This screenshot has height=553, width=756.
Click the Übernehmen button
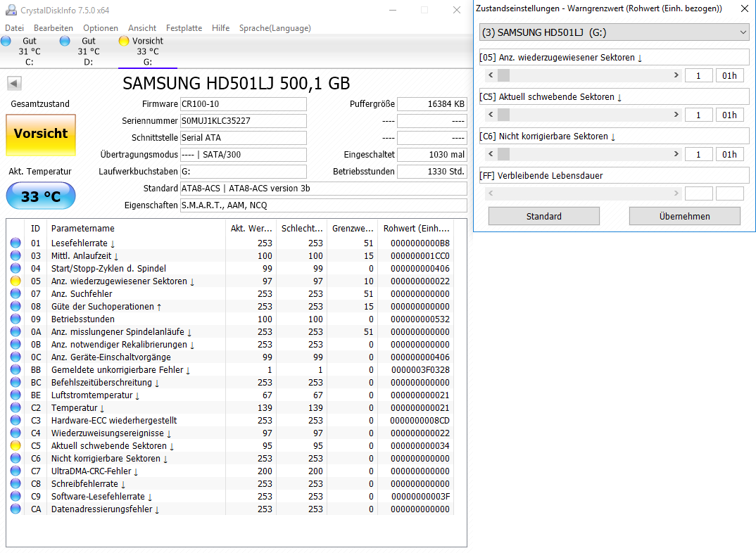coord(685,216)
